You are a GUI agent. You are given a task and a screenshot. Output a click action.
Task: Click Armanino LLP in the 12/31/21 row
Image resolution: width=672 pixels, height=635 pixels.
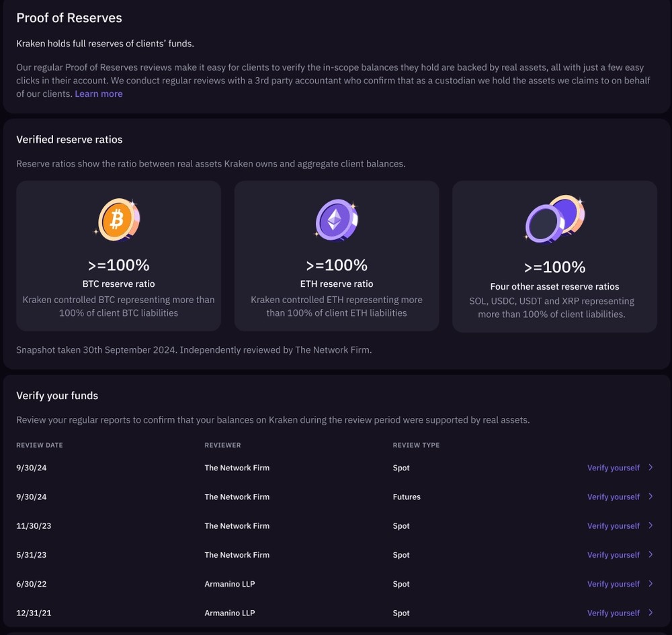point(230,613)
